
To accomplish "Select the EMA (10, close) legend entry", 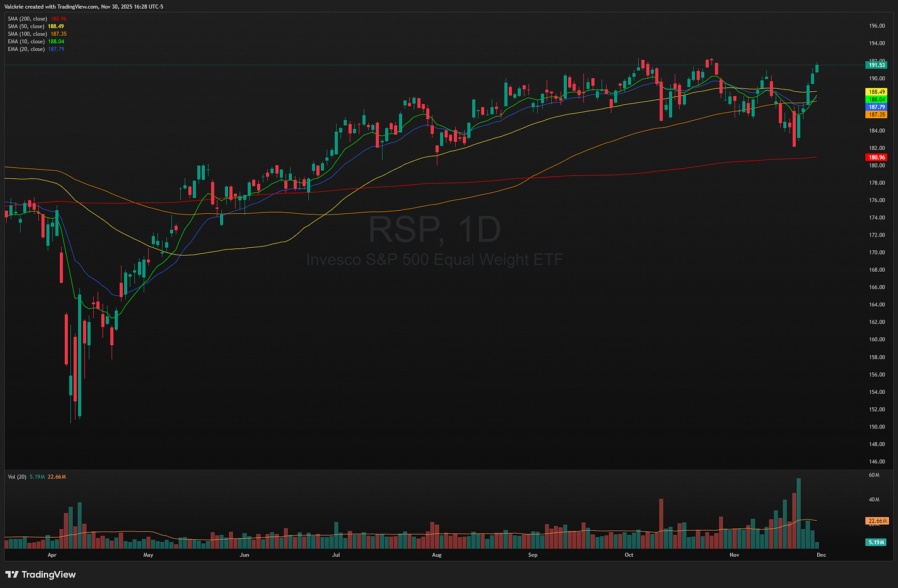I will coord(36,41).
